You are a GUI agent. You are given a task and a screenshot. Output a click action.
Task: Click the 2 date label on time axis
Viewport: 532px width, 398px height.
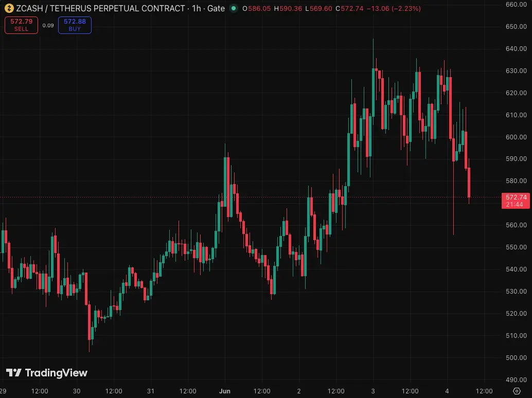299,391
